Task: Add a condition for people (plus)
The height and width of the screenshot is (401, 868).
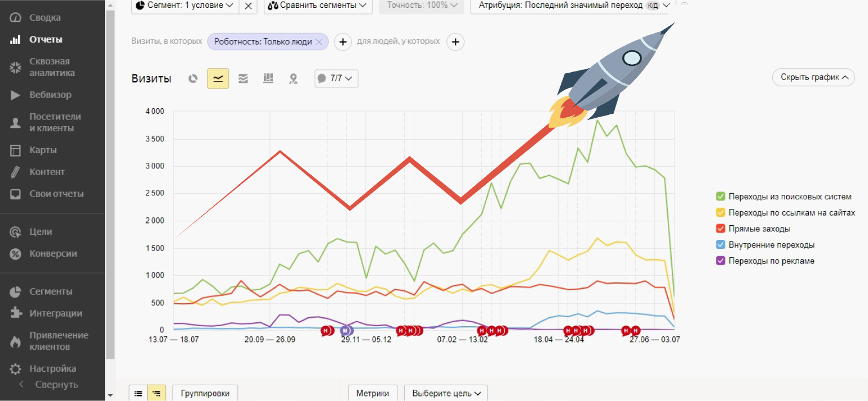Action: (455, 42)
